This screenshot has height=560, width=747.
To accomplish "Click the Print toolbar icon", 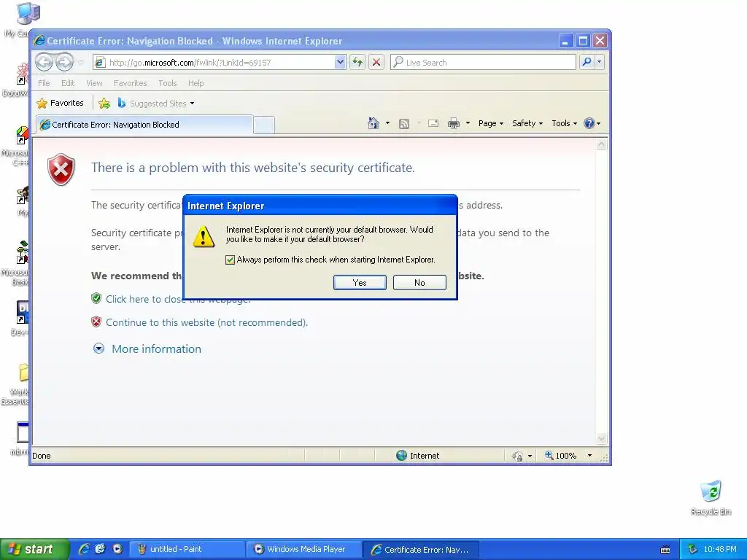I will point(454,124).
